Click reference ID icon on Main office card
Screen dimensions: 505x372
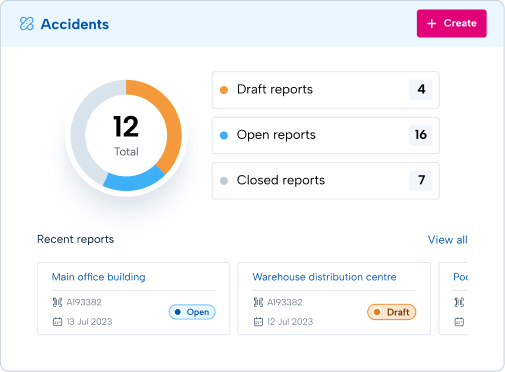click(57, 302)
